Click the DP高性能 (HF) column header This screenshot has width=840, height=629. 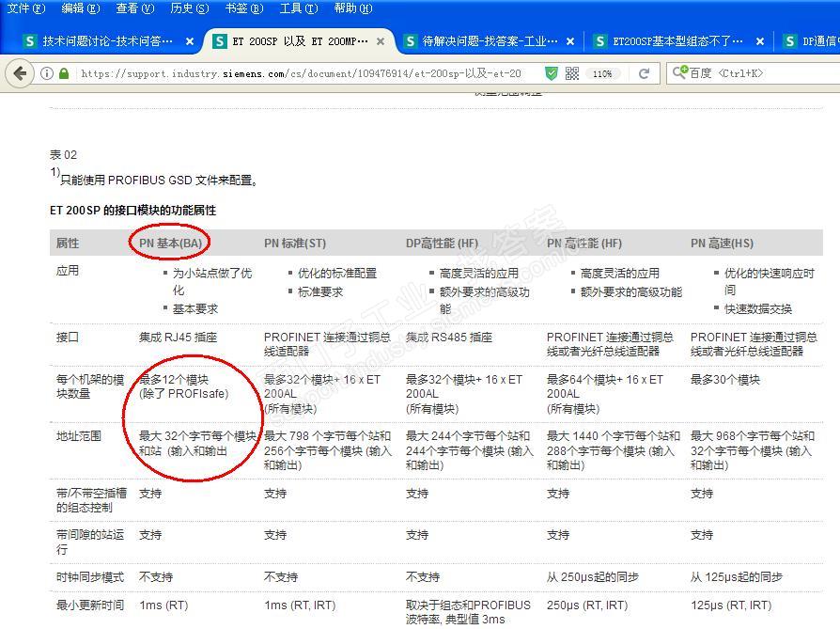tap(442, 243)
